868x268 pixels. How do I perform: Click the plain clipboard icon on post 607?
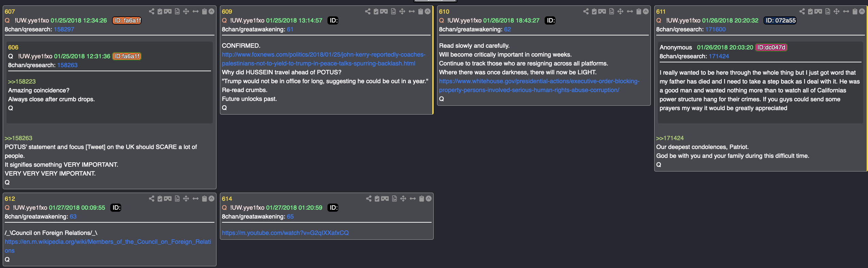coord(204,11)
